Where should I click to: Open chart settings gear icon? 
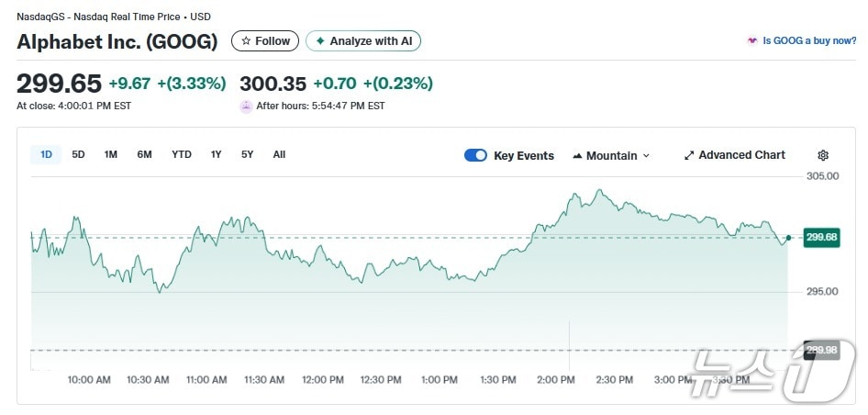pyautogui.click(x=823, y=155)
